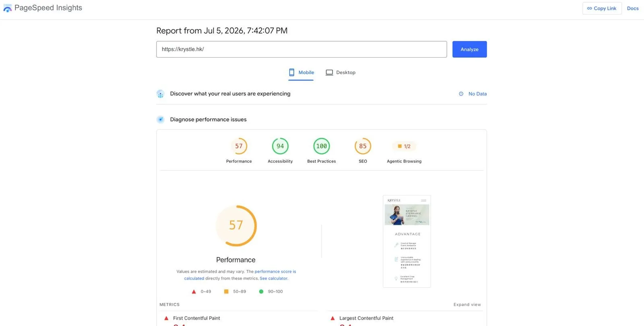Click the green circle 90–100 legend icon
Viewport: 644px width, 326px height.
[x=261, y=291]
